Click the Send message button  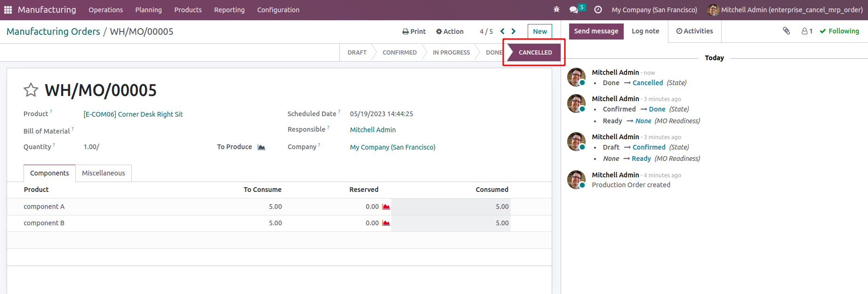pyautogui.click(x=596, y=31)
